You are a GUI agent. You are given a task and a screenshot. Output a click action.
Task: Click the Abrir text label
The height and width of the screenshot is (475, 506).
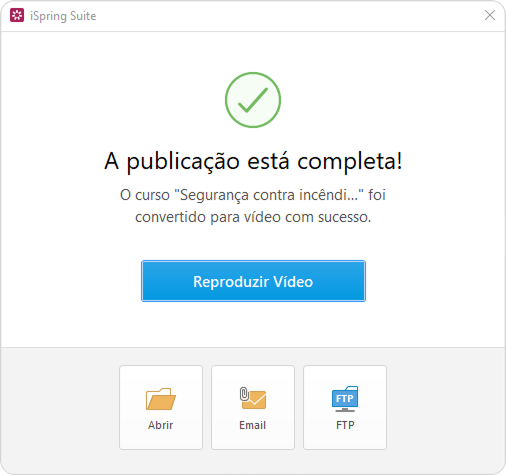point(161,425)
